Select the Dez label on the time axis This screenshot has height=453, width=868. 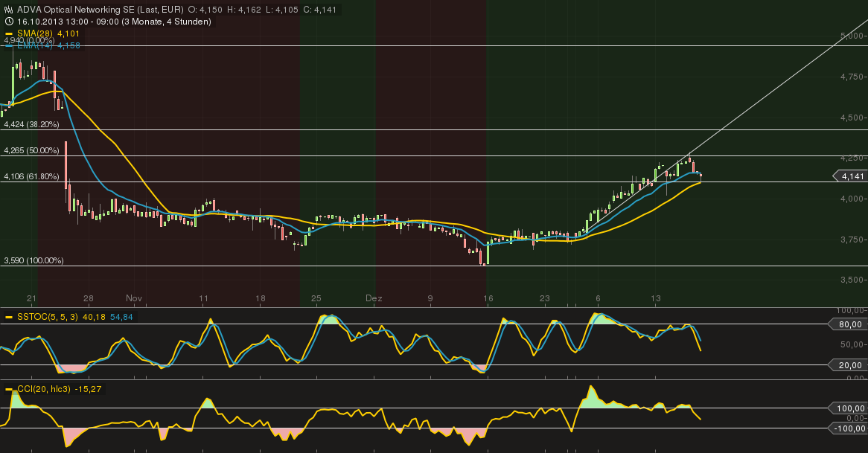[x=374, y=298]
